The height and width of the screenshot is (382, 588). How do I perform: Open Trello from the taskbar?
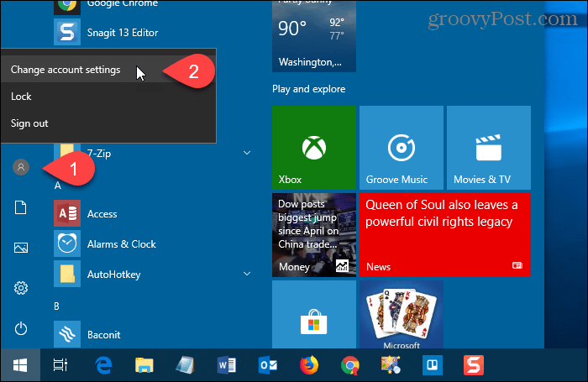point(433,365)
